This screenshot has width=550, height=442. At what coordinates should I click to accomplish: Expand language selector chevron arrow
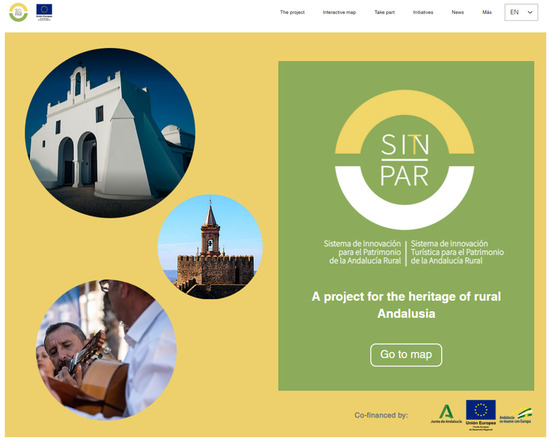pos(530,12)
